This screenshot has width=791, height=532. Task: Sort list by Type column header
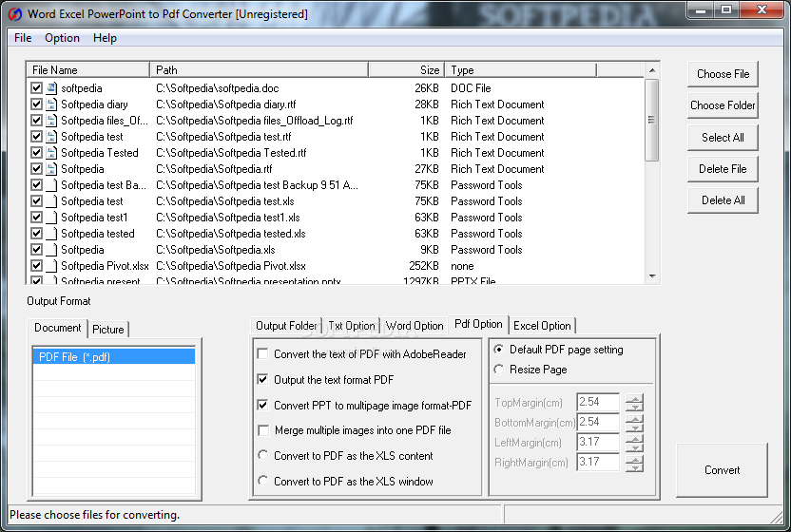tap(521, 70)
